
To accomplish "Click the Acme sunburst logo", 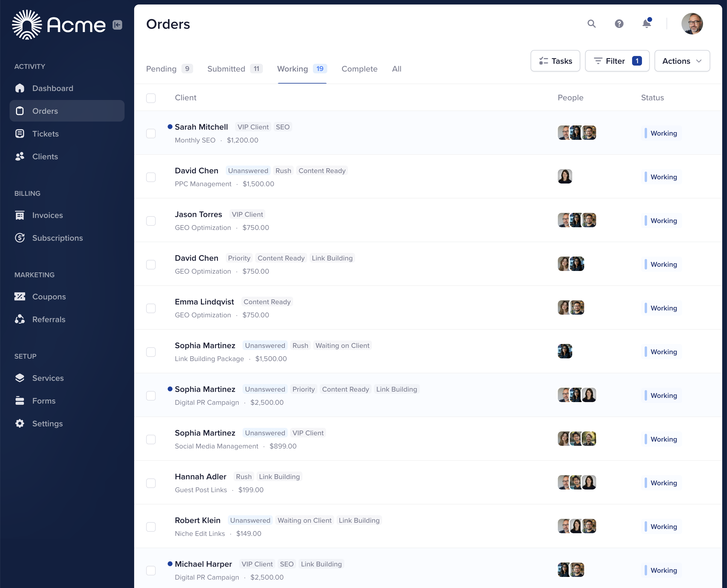I will tap(27, 25).
